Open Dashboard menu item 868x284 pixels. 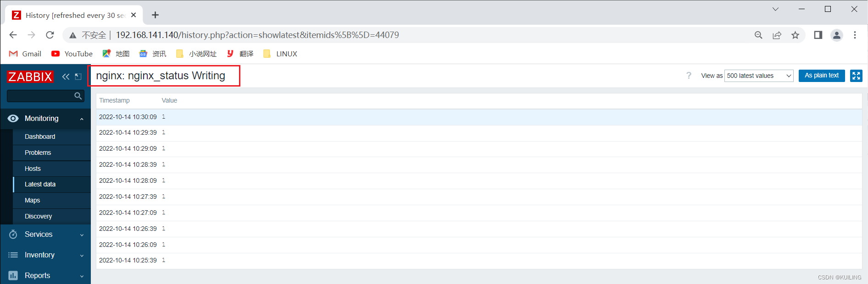[x=52, y=137]
